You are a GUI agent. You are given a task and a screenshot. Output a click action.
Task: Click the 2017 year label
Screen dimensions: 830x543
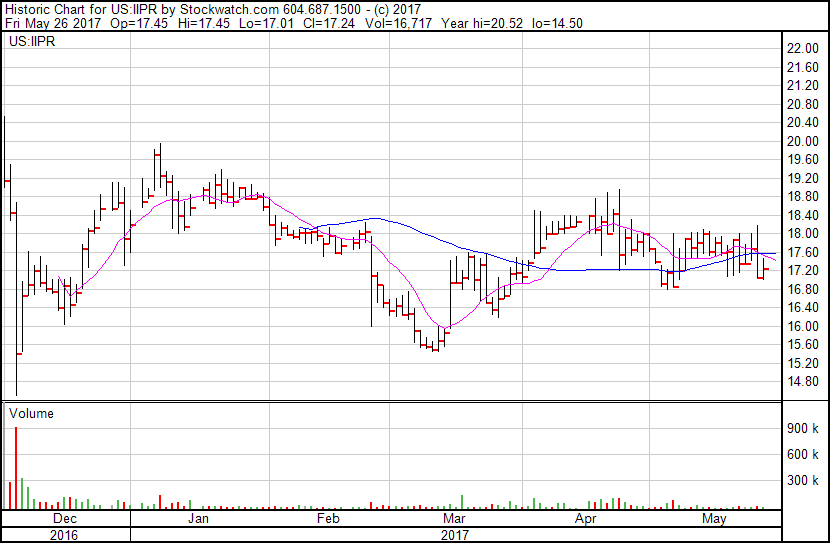pyautogui.click(x=455, y=534)
